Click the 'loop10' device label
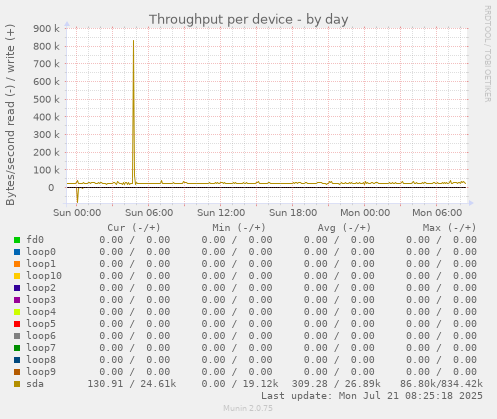This screenshot has width=497, height=419. point(44,276)
